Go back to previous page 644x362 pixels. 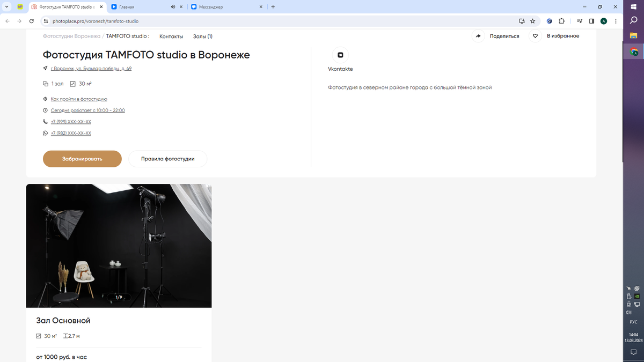pyautogui.click(x=7, y=21)
